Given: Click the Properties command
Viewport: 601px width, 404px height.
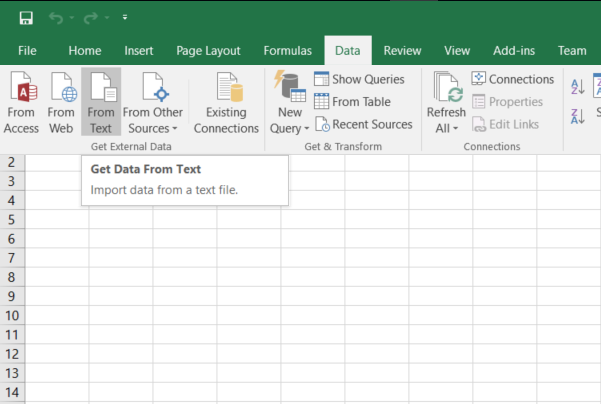Looking at the screenshot, I should 507,102.
